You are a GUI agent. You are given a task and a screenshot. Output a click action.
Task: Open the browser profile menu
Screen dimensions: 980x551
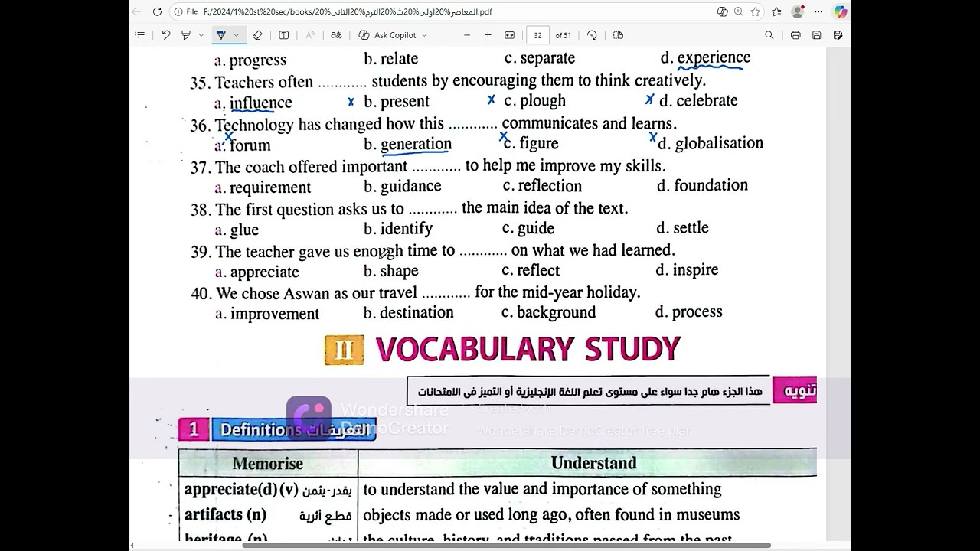tap(798, 11)
